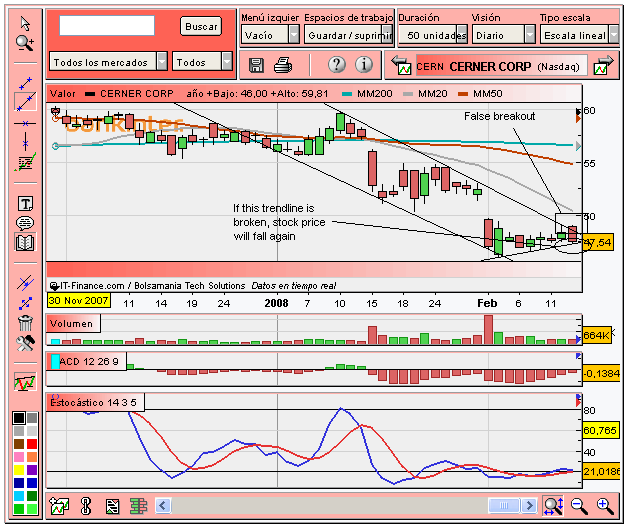Open the Diario vision dropdown

tap(503, 35)
